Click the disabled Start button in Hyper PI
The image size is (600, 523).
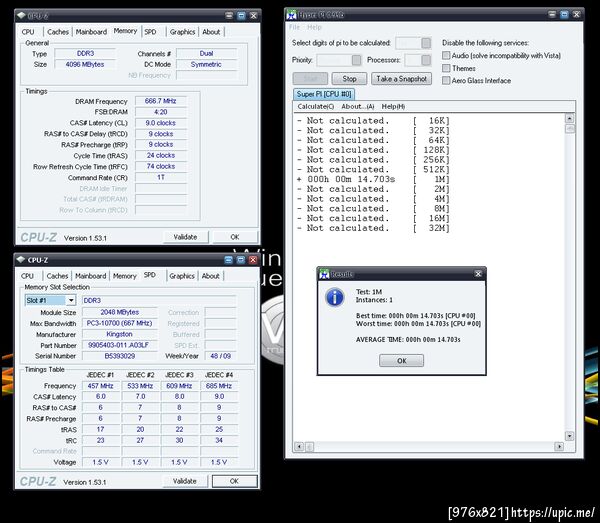click(x=310, y=79)
